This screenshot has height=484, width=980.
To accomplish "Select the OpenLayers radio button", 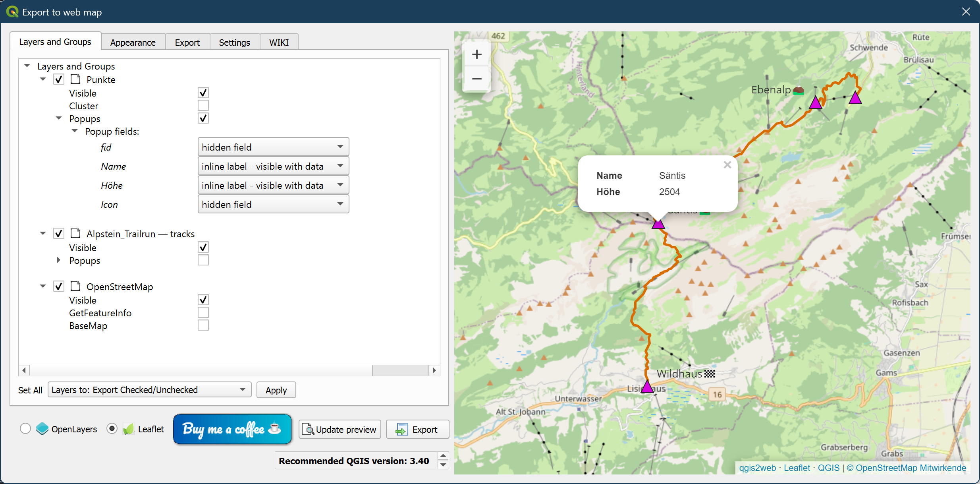I will pyautogui.click(x=25, y=429).
